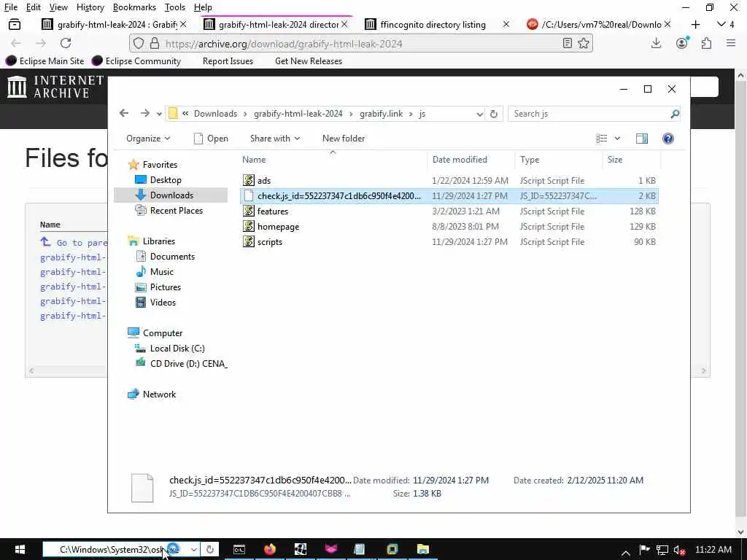Bookmark this page with star icon
The image size is (747, 560).
(x=584, y=43)
